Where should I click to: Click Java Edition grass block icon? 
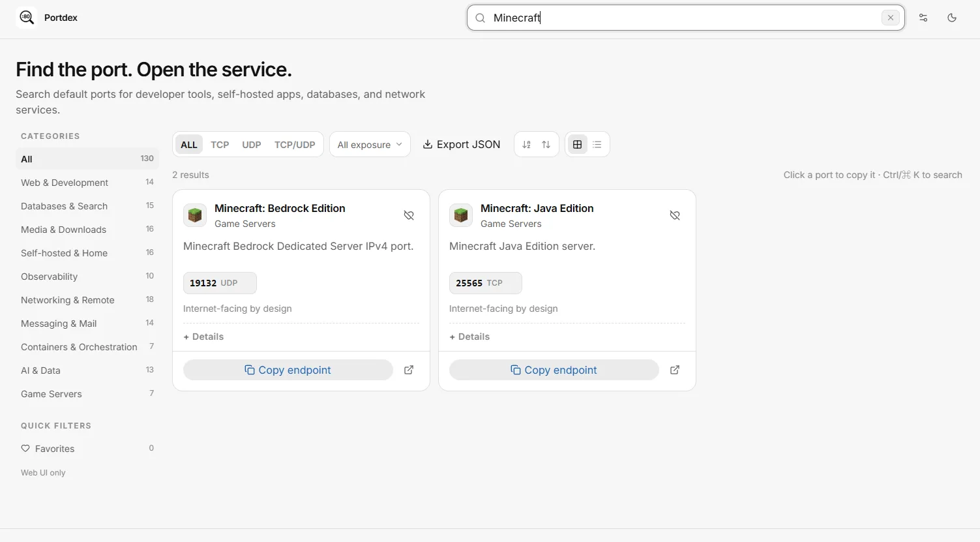coord(461,215)
